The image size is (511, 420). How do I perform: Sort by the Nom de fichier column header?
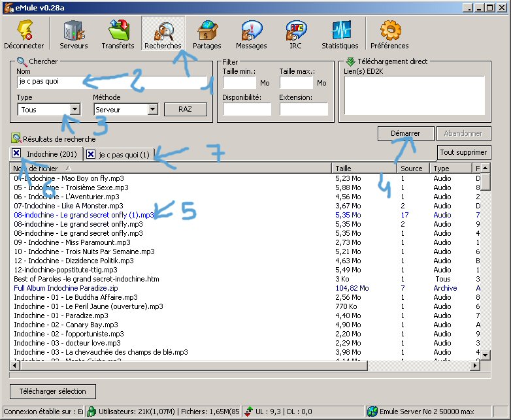(171, 168)
